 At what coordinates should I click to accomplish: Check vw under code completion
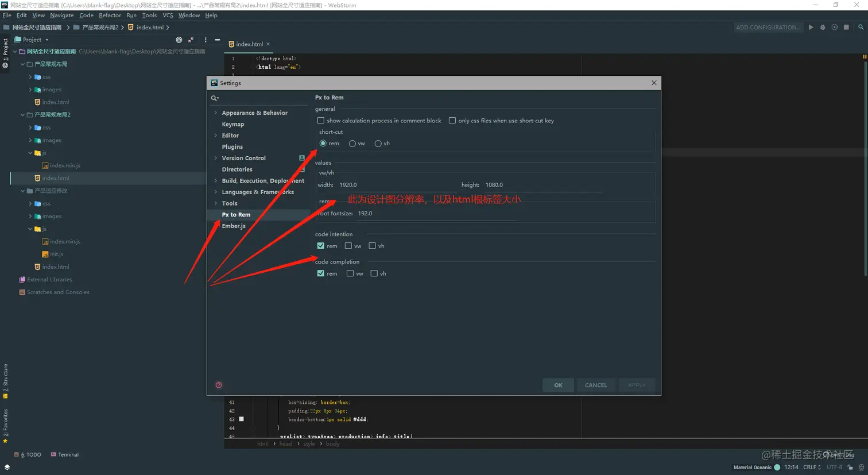350,273
